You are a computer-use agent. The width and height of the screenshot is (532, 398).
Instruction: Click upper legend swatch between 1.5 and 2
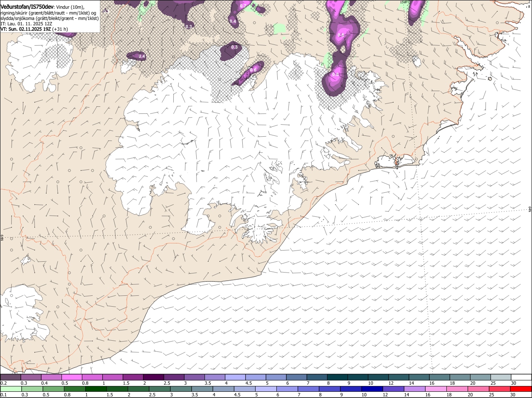[133, 377]
